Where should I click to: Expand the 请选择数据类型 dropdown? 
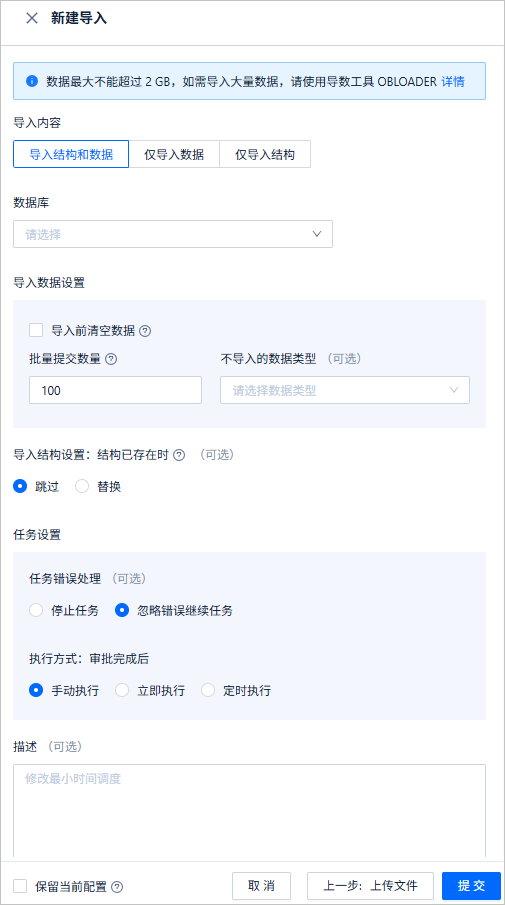pos(345,390)
